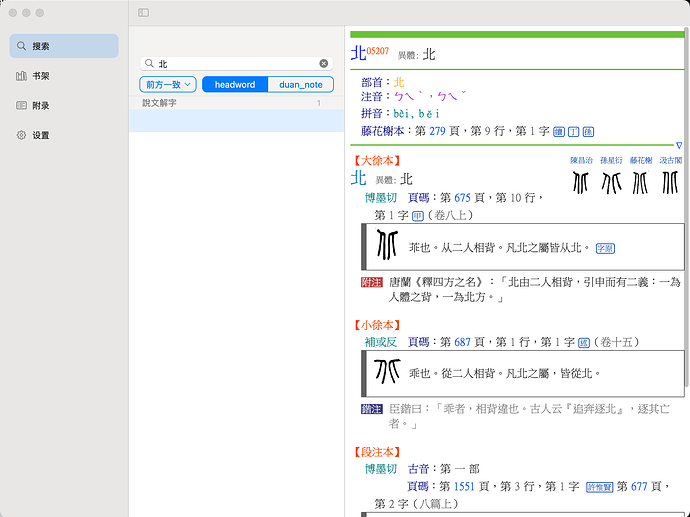
Task: Click the 古音 label in 段注本
Action: [418, 469]
